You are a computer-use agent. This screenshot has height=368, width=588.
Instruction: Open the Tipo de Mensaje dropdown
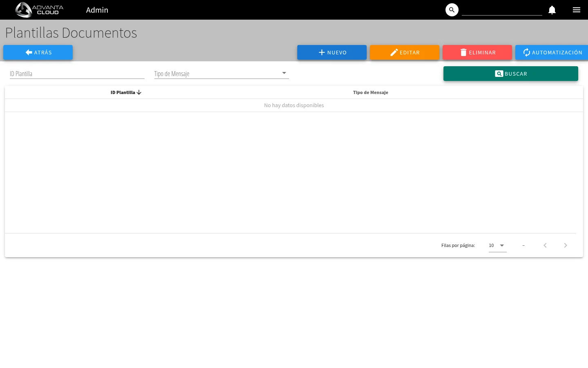pos(222,74)
